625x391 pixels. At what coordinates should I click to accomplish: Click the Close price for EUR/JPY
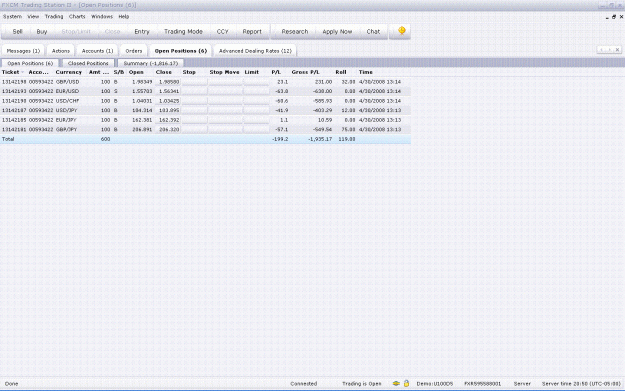tap(169, 120)
